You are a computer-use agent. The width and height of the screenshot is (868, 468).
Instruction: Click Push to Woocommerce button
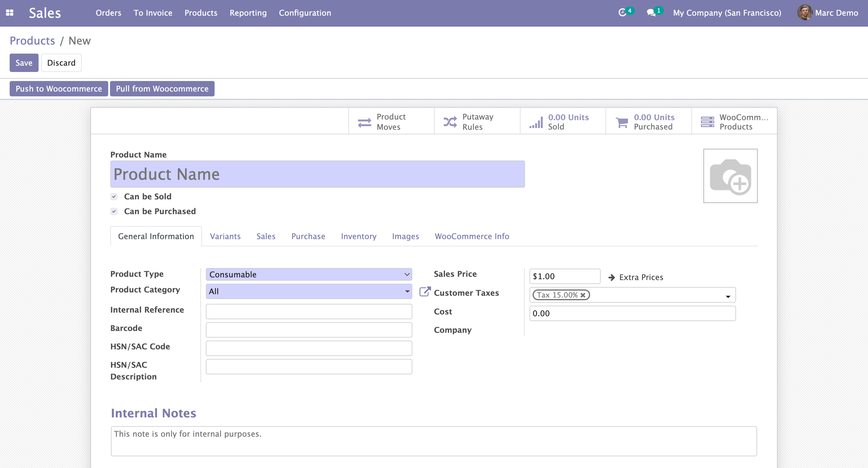[59, 89]
